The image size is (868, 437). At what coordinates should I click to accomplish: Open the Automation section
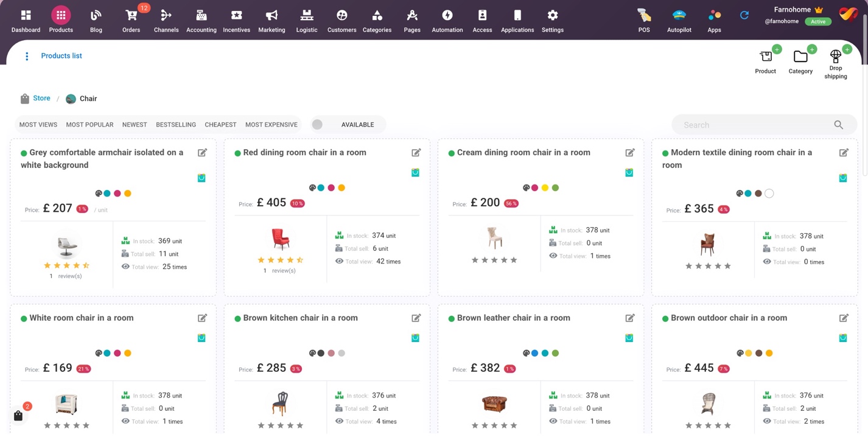[447, 20]
